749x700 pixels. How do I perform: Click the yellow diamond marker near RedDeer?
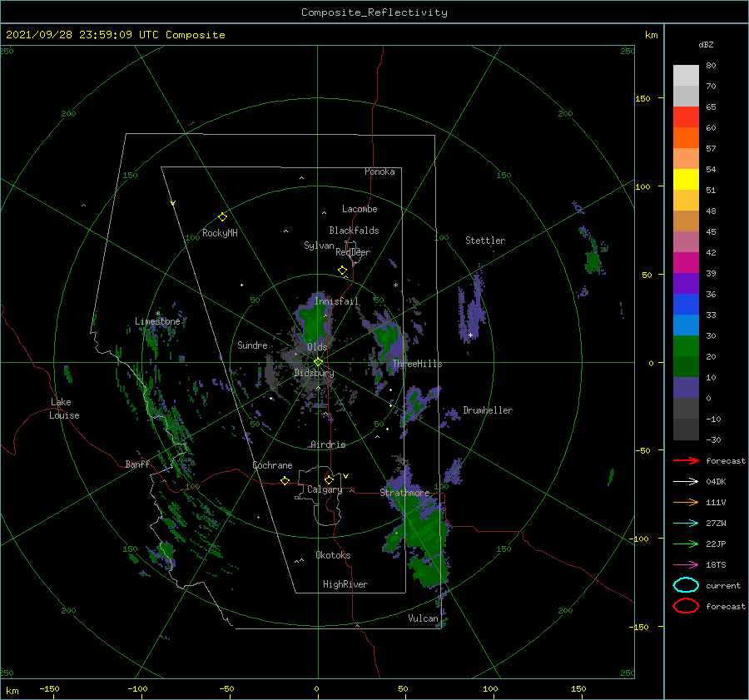342,271
